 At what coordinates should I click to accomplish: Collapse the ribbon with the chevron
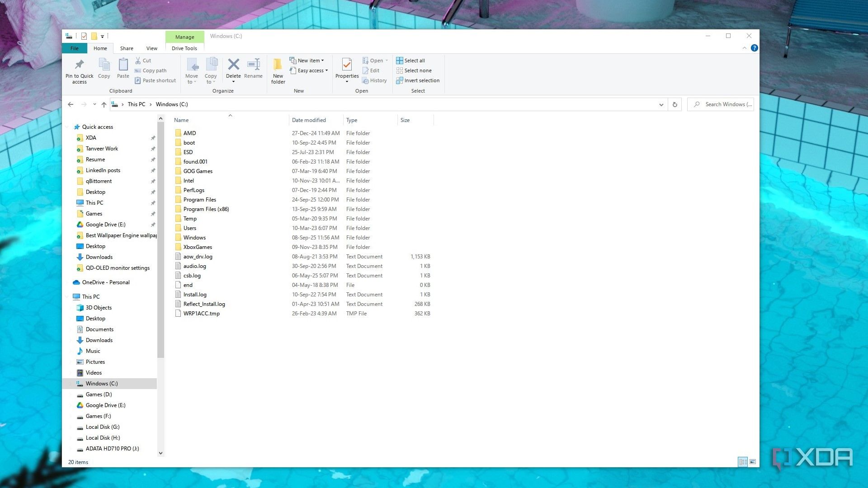coord(744,48)
